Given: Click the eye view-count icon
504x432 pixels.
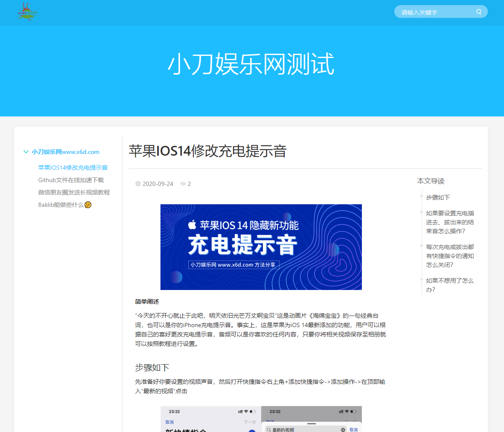Looking at the screenshot, I should coord(183,184).
